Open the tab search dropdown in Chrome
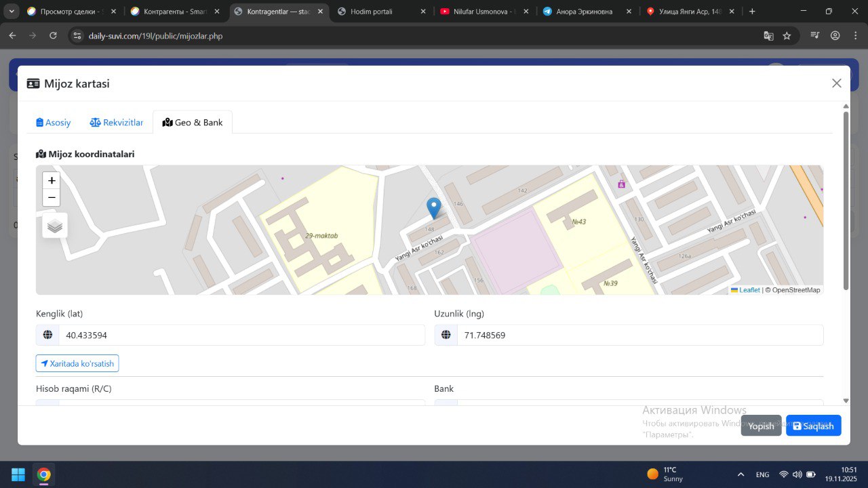The height and width of the screenshot is (488, 868). coord(12,12)
